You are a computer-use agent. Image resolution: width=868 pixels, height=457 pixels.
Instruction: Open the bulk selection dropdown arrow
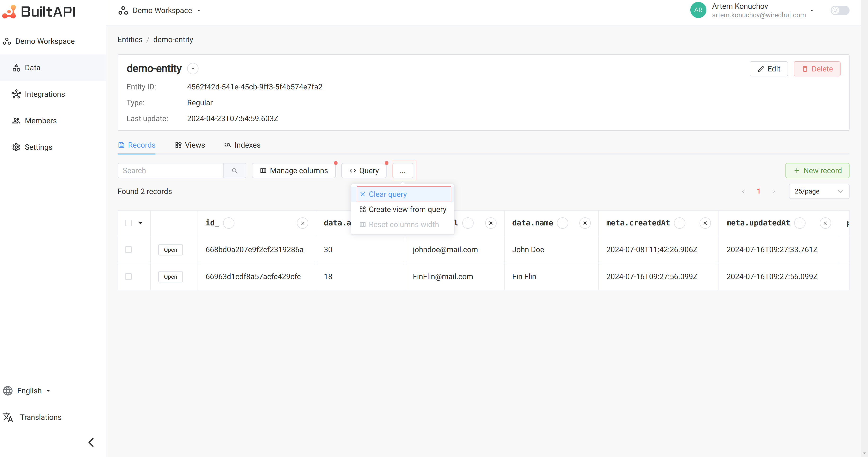[140, 223]
